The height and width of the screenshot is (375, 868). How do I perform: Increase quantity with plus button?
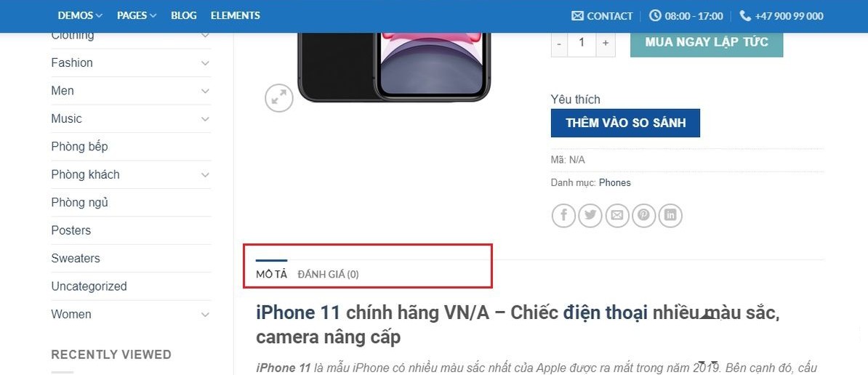click(x=606, y=43)
